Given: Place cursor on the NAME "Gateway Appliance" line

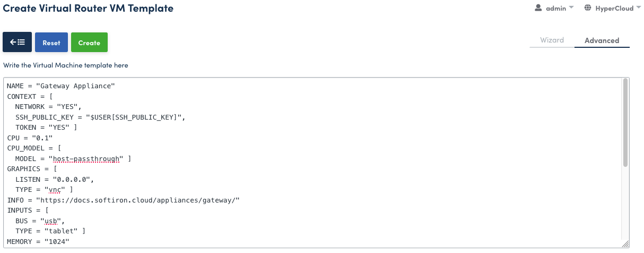Looking at the screenshot, I should tap(61, 86).
